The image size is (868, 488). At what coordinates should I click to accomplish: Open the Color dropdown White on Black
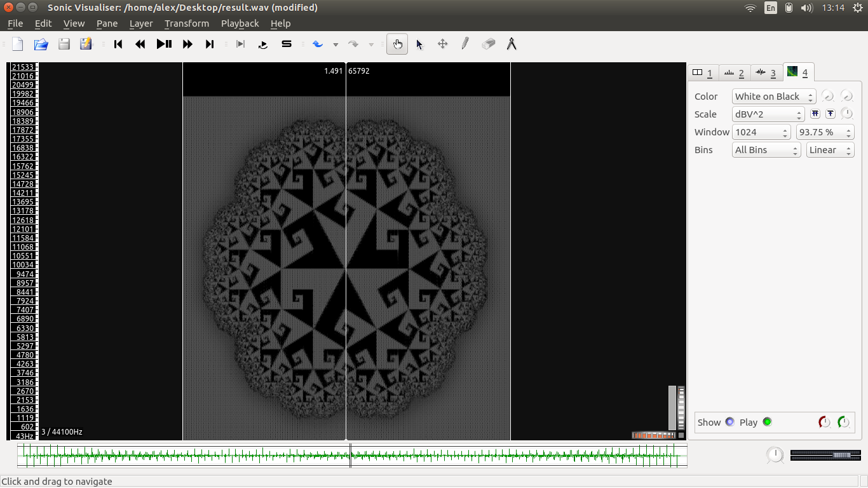pyautogui.click(x=773, y=97)
